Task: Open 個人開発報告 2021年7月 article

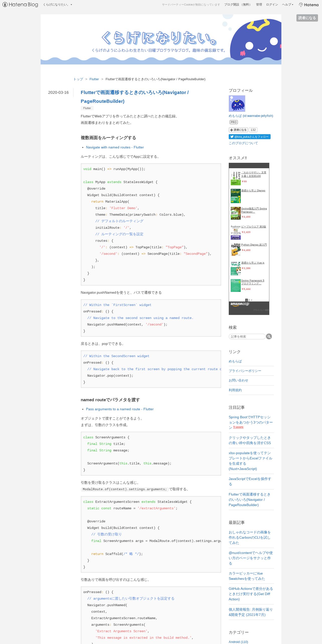Action: tap(251, 612)
